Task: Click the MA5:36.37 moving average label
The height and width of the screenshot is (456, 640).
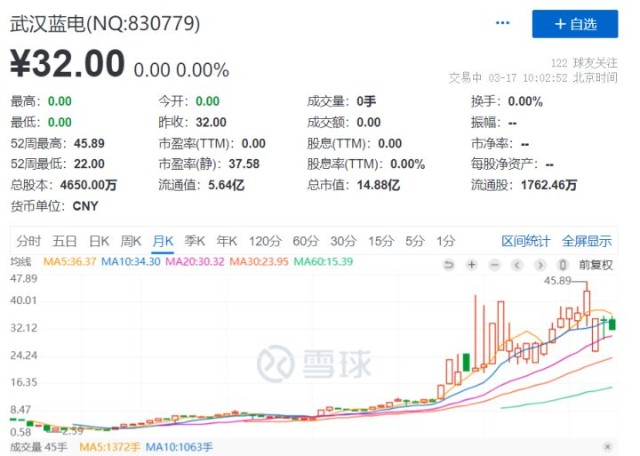Action: [x=70, y=261]
